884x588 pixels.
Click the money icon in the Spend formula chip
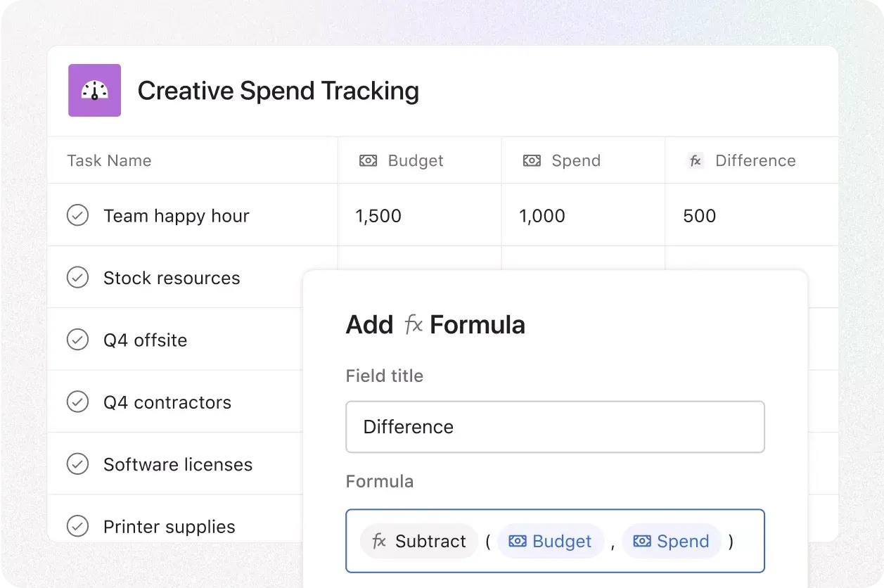click(x=641, y=541)
